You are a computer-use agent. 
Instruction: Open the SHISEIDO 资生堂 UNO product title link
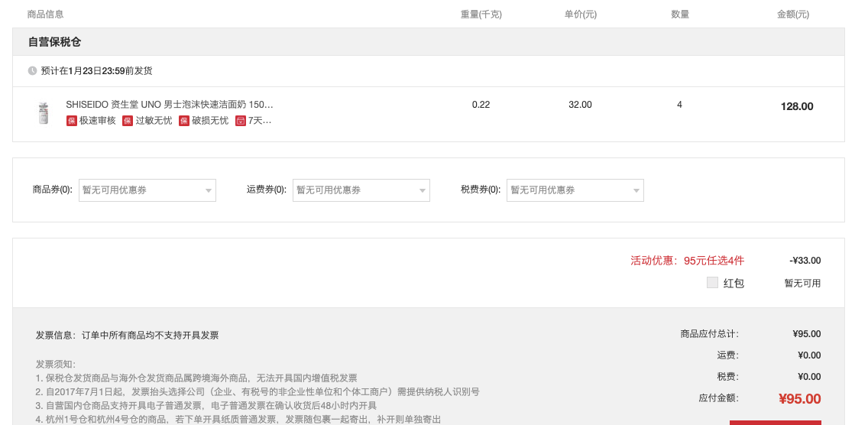click(x=170, y=104)
